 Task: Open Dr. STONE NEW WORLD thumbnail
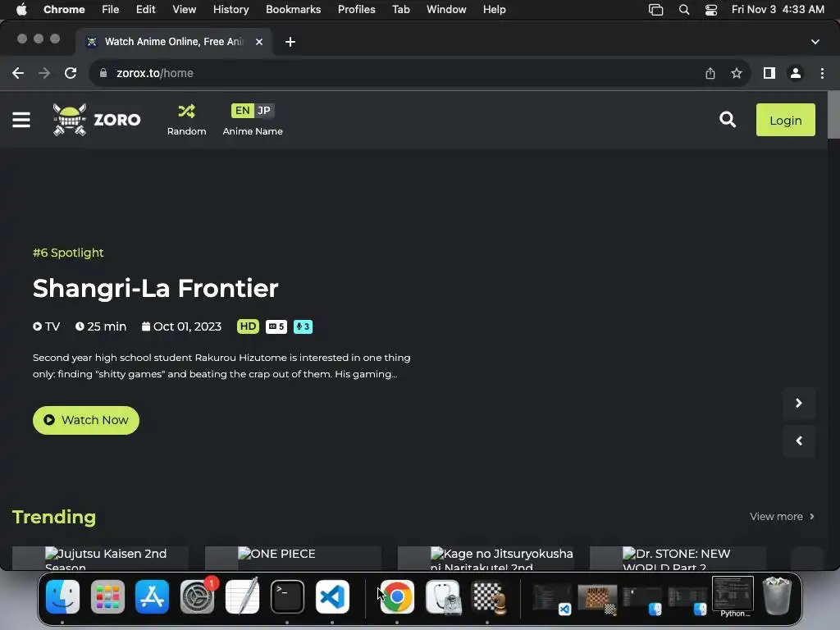[x=678, y=558]
